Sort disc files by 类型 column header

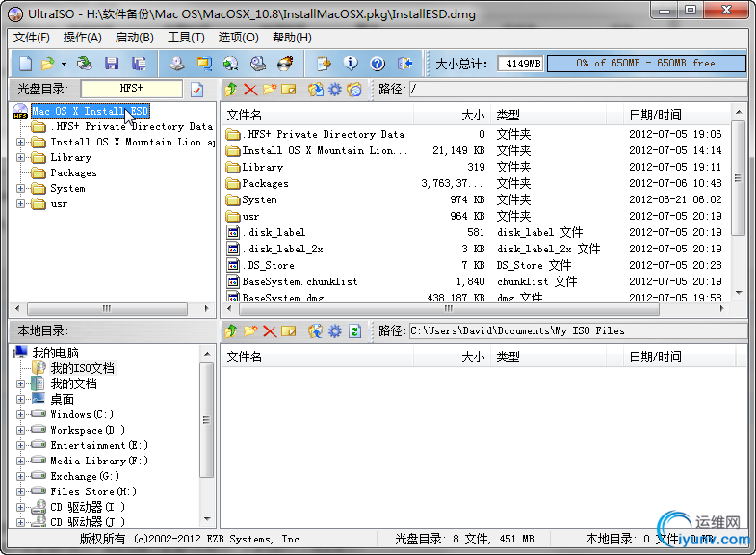549,115
